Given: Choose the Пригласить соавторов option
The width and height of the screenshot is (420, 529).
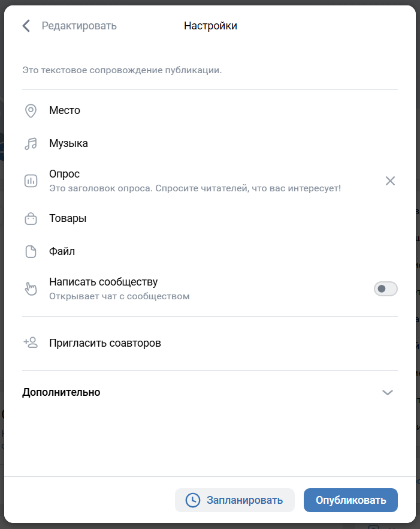Looking at the screenshot, I should point(105,343).
